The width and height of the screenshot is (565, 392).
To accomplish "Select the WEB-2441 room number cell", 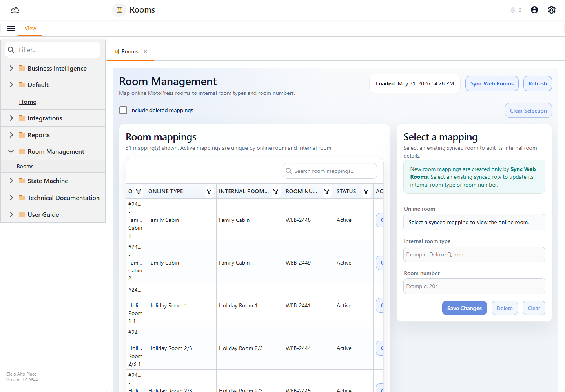I will tap(308, 305).
